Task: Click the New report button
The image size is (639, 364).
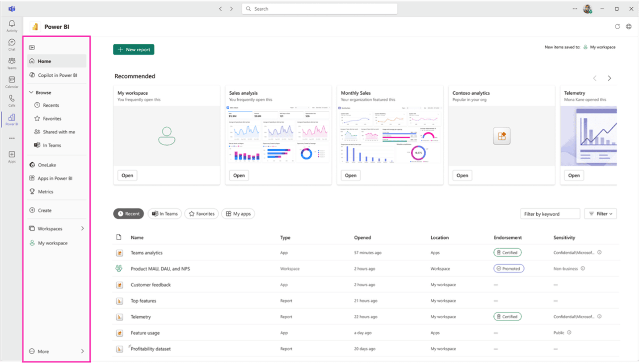Action: [134, 50]
